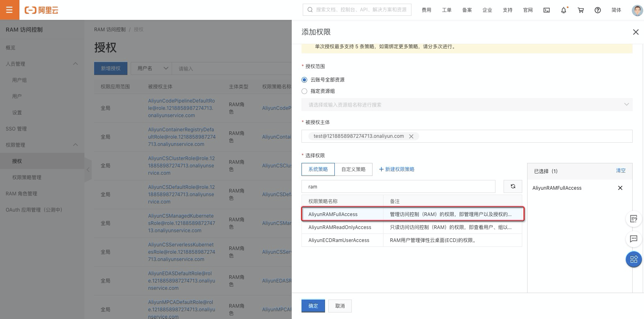Open Cloud Shell terminal icon
The image size is (644, 319).
[547, 10]
